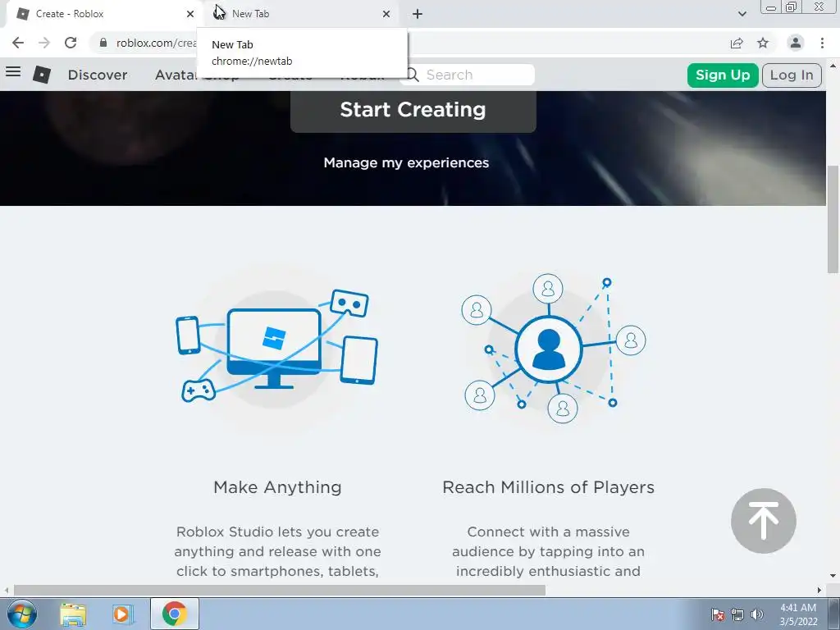Viewport: 840px width, 630px height.
Task: Click the Start Creating button
Action: (x=413, y=111)
